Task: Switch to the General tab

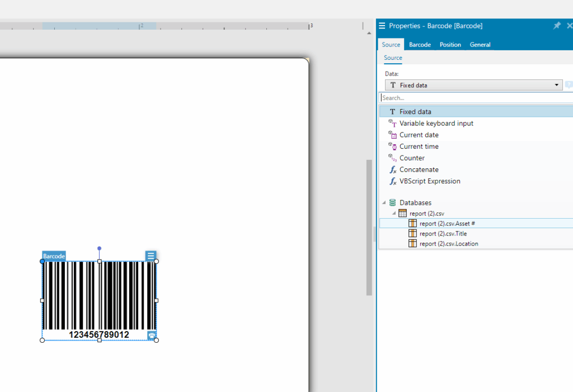Action: click(x=480, y=44)
